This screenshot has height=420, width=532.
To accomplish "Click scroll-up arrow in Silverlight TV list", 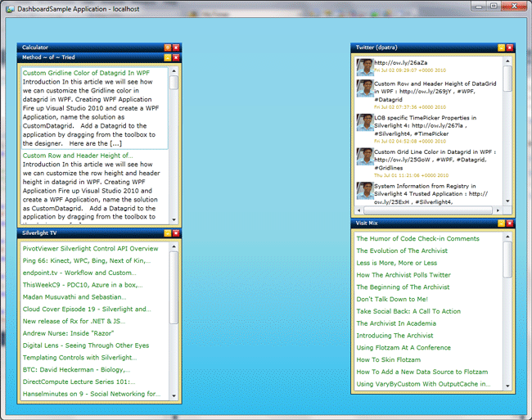I will coord(174,246).
